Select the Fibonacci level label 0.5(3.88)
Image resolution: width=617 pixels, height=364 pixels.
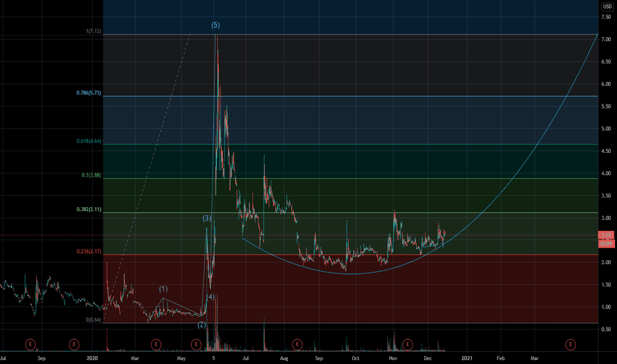click(91, 175)
